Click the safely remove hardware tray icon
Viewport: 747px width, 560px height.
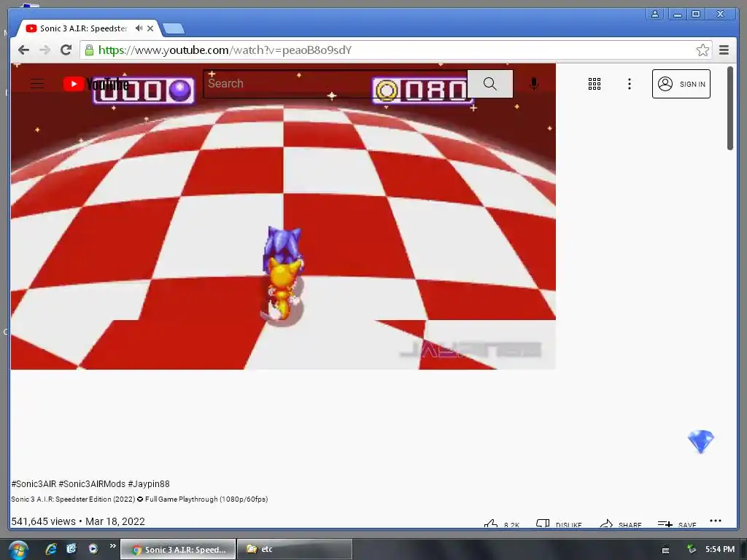click(x=691, y=550)
